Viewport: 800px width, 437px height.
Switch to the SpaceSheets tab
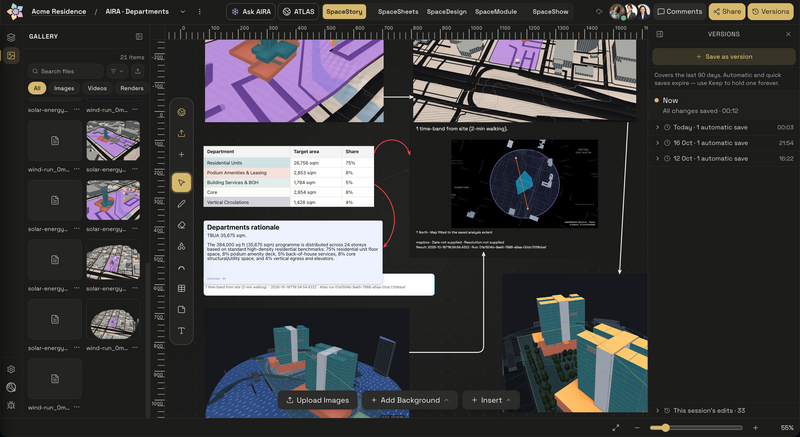pos(398,11)
